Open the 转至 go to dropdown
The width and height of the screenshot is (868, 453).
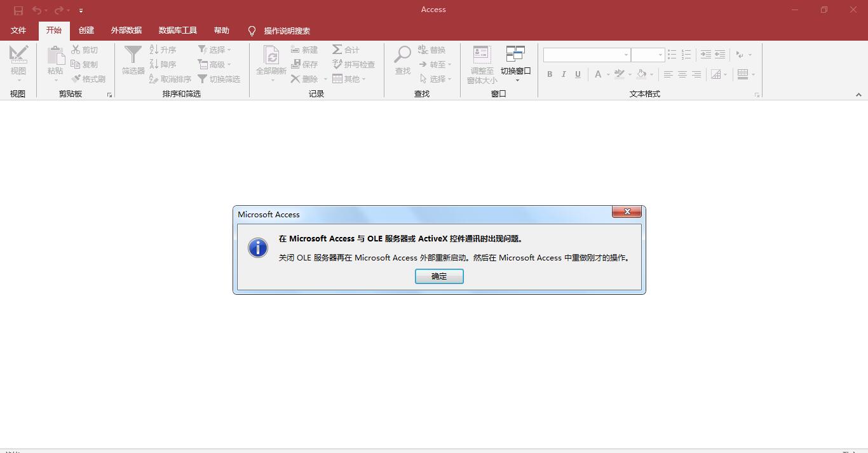(435, 64)
